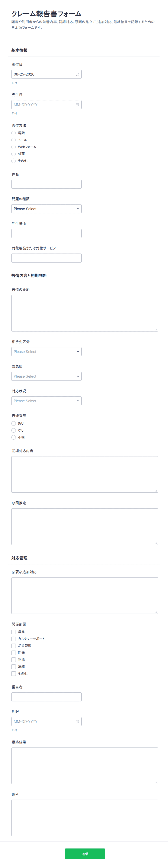The height and width of the screenshot is (868, 168).
Task: Click into the 苦情の要約 text area
Action: tap(85, 313)
